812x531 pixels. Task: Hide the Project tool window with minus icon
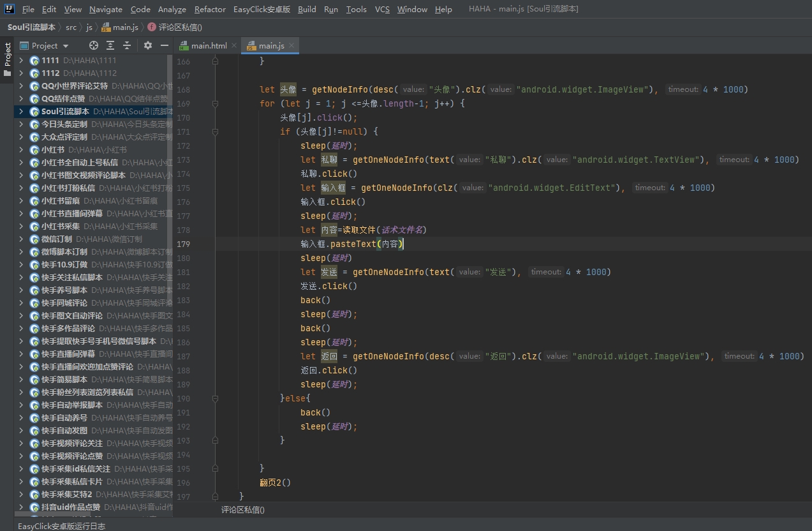point(164,45)
